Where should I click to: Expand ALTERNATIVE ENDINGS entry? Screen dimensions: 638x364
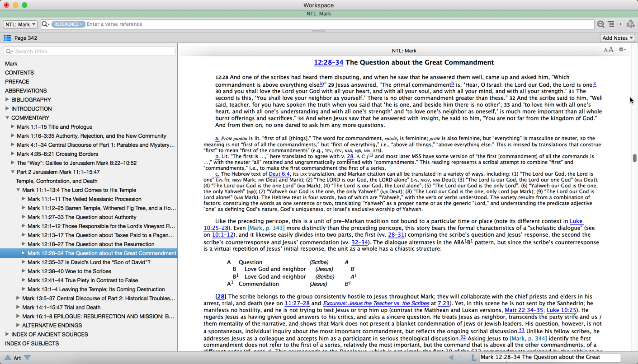(x=18, y=325)
